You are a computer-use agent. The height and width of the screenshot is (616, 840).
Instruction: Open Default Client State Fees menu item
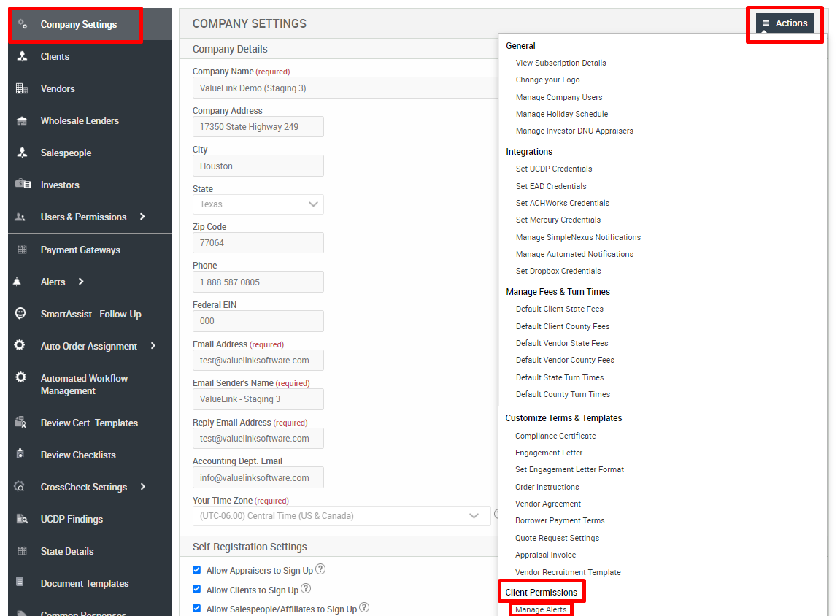[562, 309]
